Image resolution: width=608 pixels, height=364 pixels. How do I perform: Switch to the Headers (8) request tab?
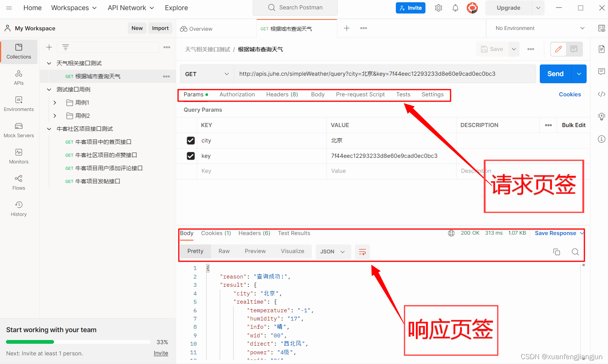click(x=282, y=94)
